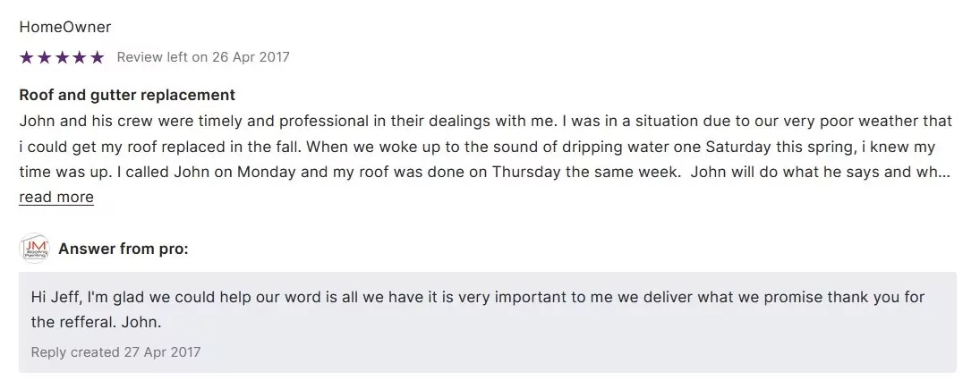Click the review line starting John and his crew

click(485, 121)
